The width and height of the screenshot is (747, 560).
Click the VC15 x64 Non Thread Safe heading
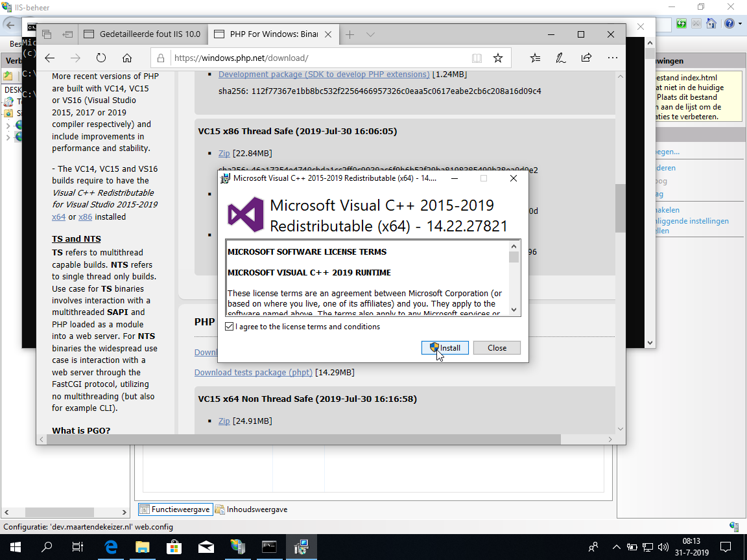307,399
